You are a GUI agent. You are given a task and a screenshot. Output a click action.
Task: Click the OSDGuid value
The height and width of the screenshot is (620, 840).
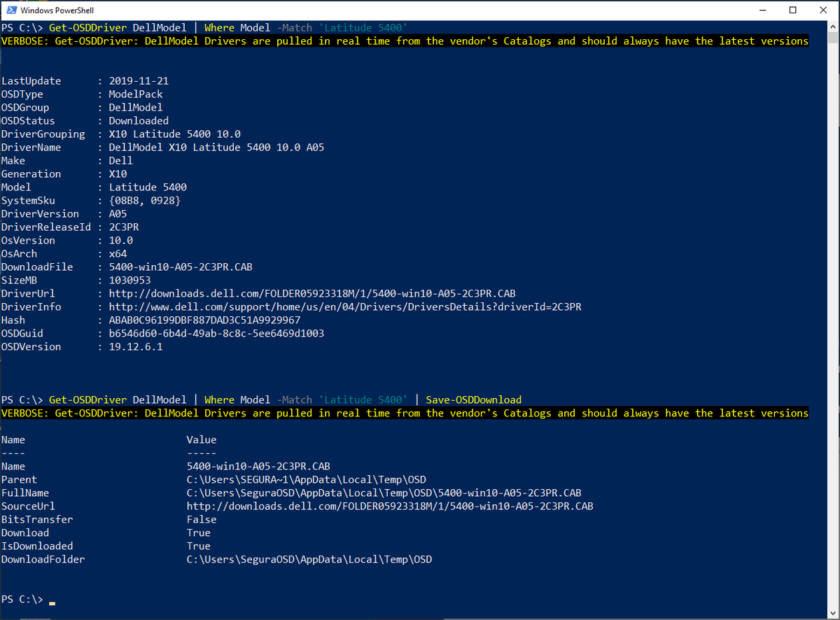[x=216, y=333]
